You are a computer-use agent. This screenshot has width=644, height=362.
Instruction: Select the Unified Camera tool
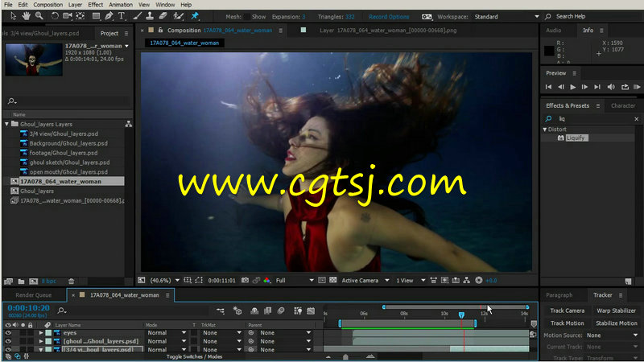pos(68,16)
